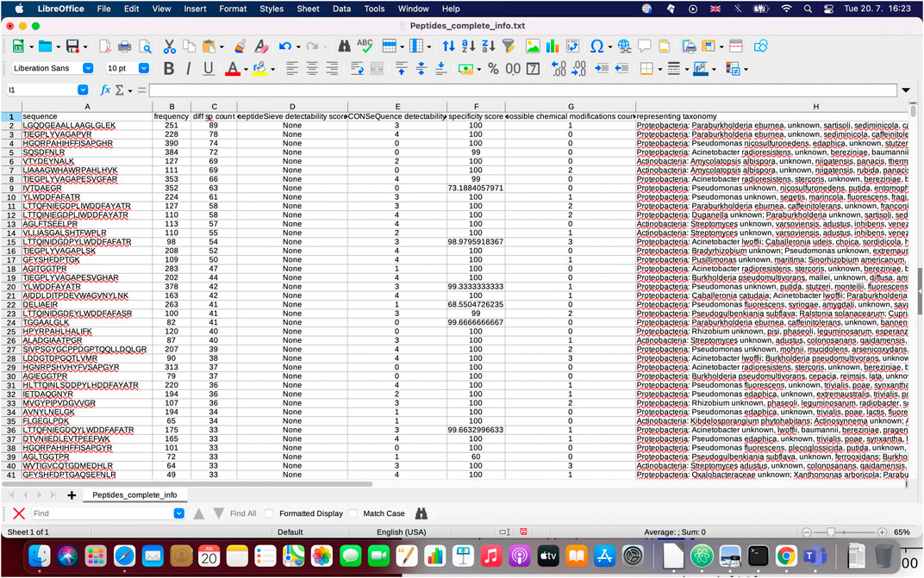Toggle Bold formatting
The height and width of the screenshot is (578, 924).
[169, 69]
